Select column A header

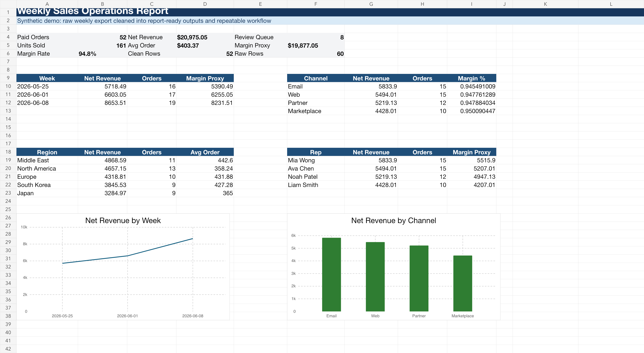(47, 4)
